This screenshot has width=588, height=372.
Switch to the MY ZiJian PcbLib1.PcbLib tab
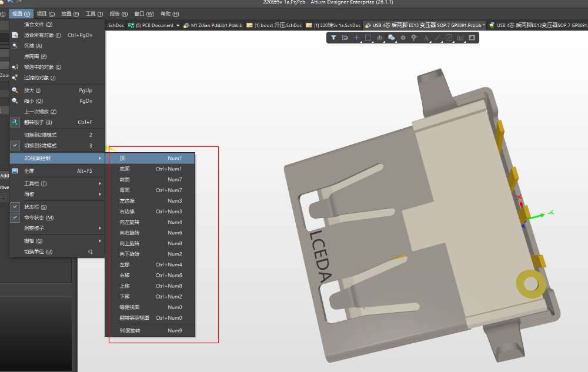pos(213,25)
